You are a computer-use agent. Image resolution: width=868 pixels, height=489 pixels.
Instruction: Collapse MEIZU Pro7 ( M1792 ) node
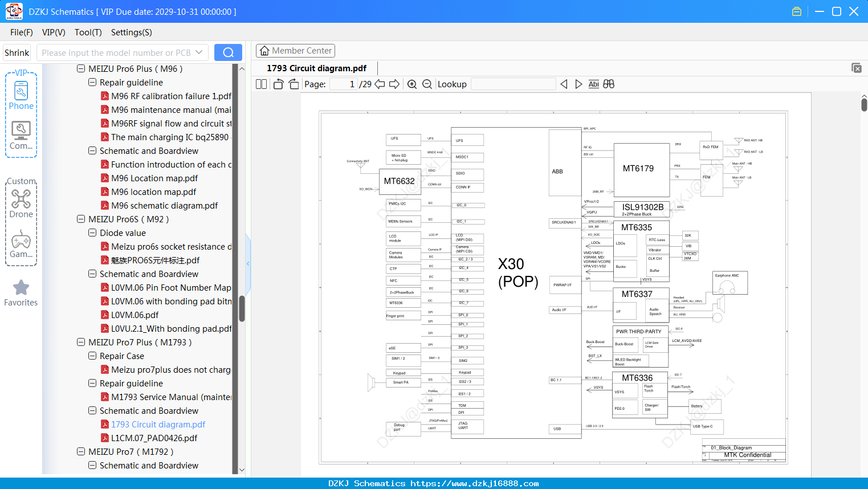pos(81,451)
